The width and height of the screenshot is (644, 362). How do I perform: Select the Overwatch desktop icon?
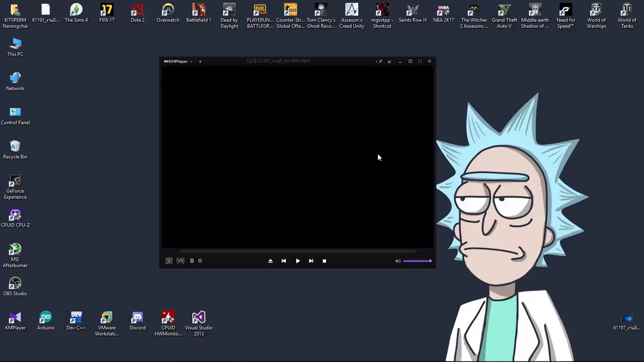point(168,14)
